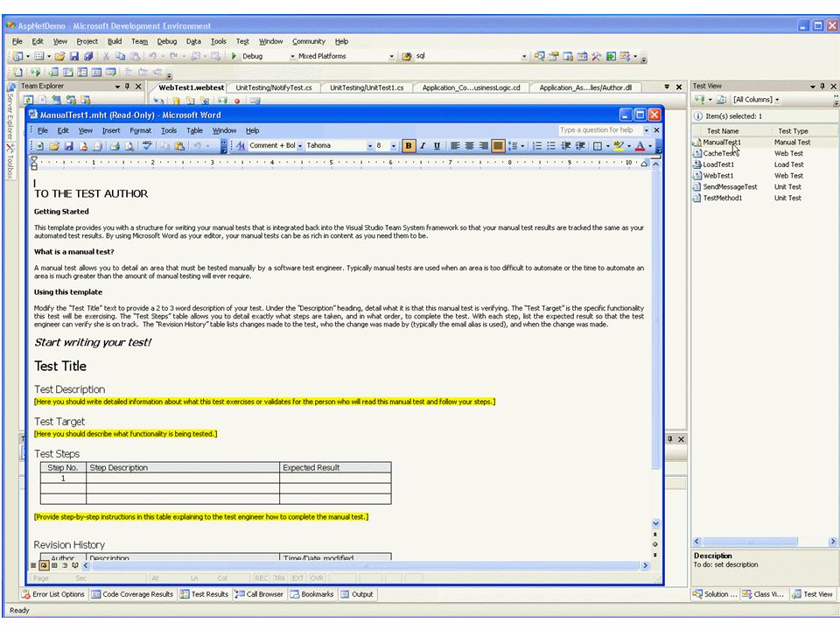Image resolution: width=840 pixels, height=630 pixels.
Task: Click Refresh icon in Team Explorer toolbar
Action: (x=28, y=100)
